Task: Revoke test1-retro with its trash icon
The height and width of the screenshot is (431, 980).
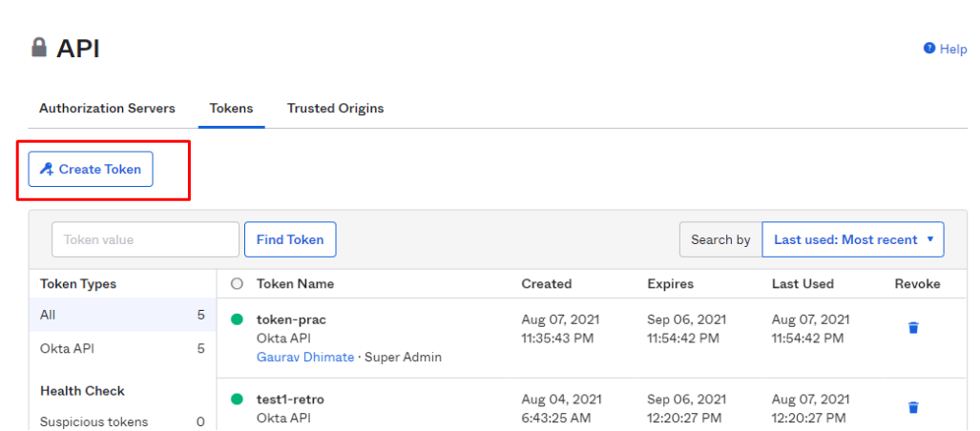Action: pyautogui.click(x=913, y=407)
